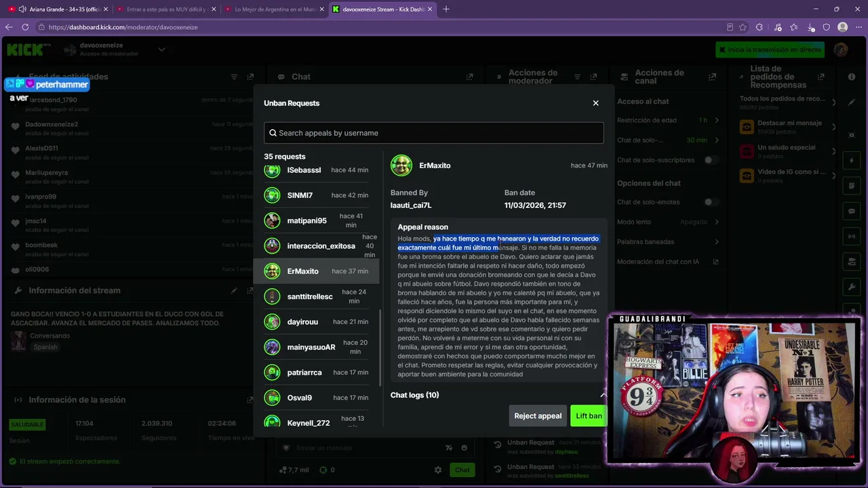Bookmark this page star icon
The image size is (868, 488).
click(x=743, y=27)
